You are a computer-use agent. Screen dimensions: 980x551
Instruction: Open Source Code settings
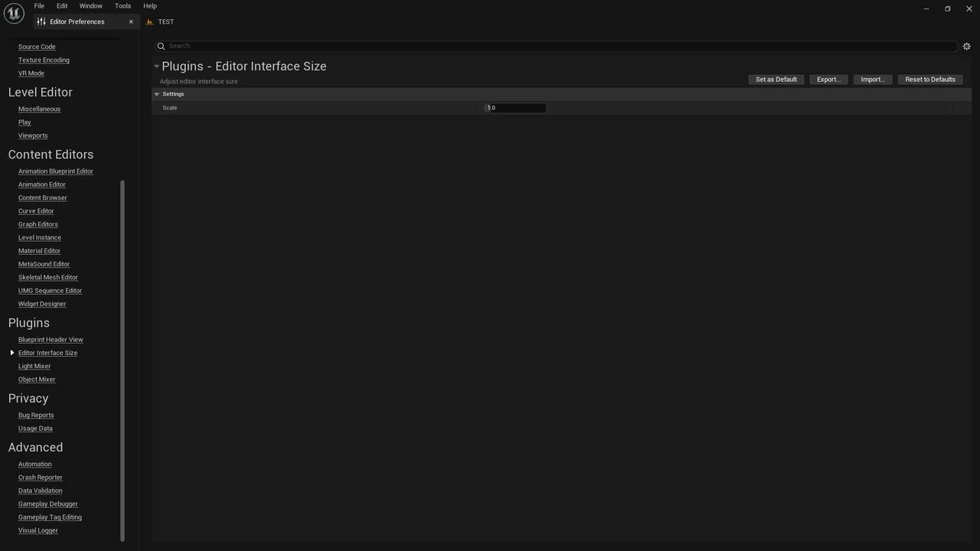coord(37,47)
